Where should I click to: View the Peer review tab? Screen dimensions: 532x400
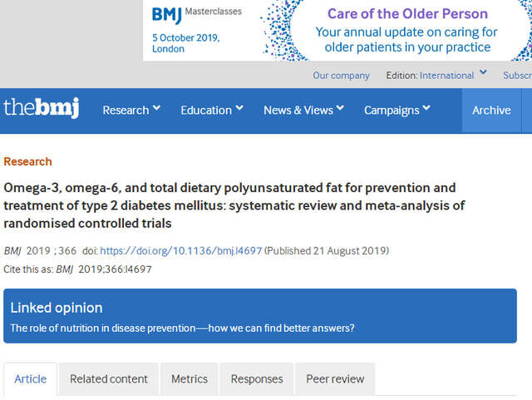pos(335,379)
